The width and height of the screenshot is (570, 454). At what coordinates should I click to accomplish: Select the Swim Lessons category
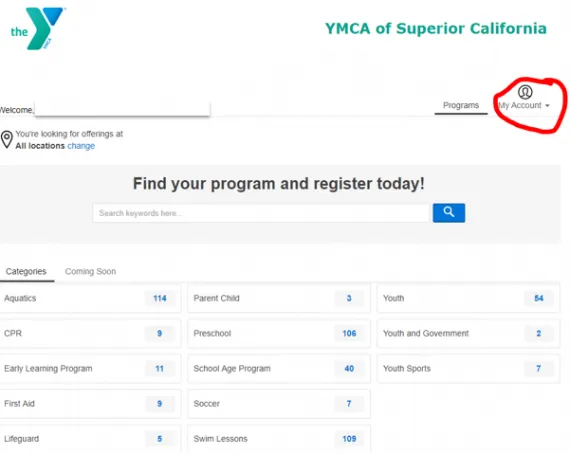[279, 439]
